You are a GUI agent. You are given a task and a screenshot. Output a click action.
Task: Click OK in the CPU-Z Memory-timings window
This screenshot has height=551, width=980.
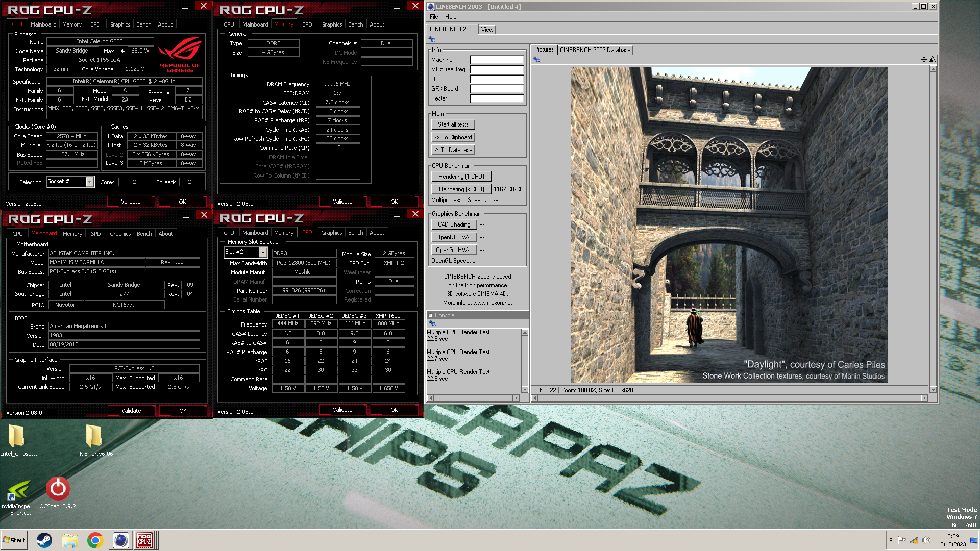(x=394, y=202)
